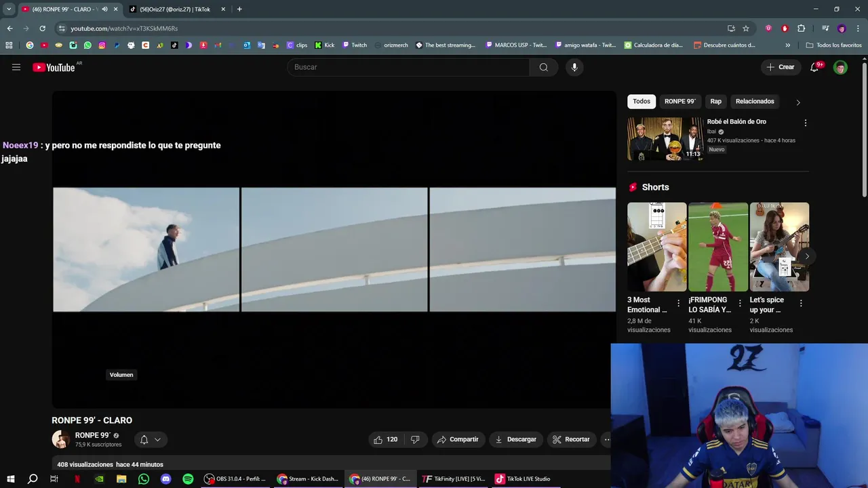Open the Chrome three-dot menu
Viewport: 868px width, 488px height.
point(858,28)
